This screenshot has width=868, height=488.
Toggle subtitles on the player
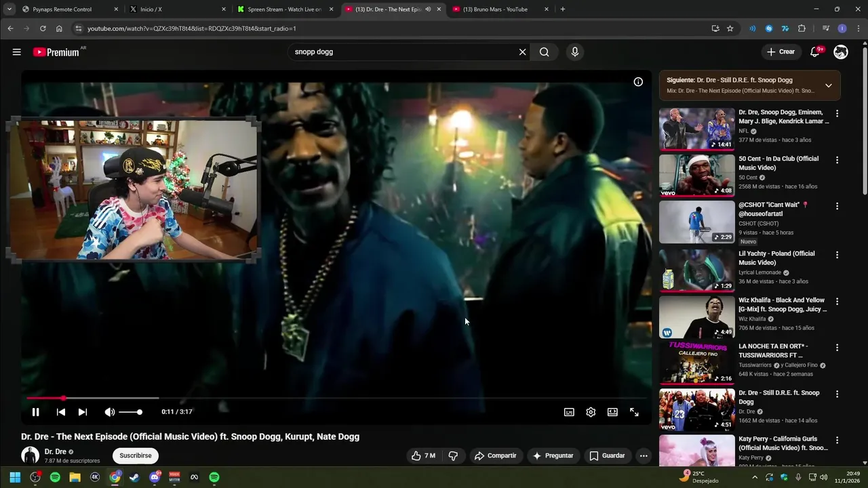click(569, 412)
